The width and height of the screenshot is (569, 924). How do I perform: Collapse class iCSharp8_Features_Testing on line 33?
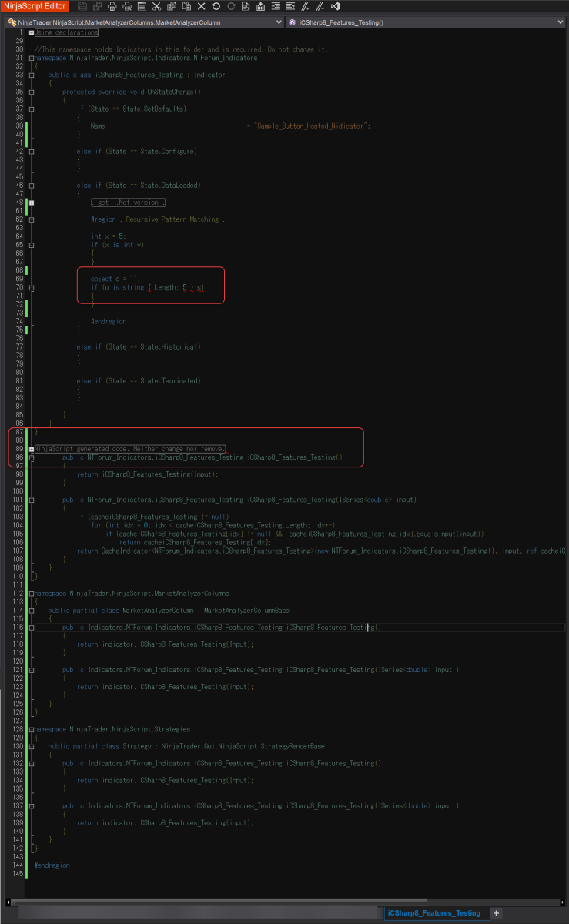tap(32, 75)
